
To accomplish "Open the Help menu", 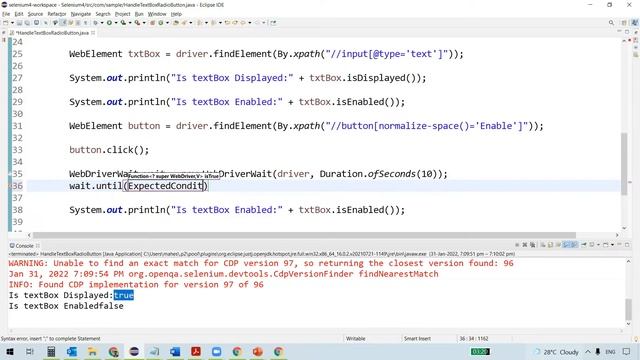I will [x=176, y=14].
